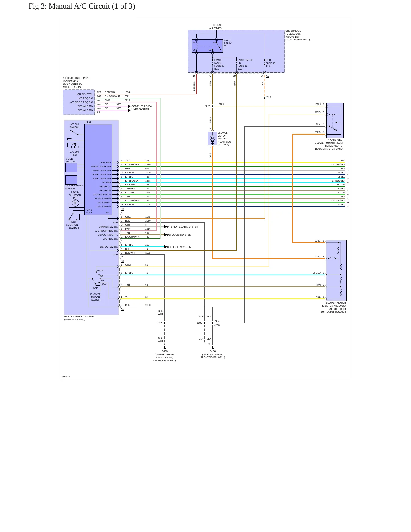This screenshot has width=411, height=532.
Task: Click the 'BODY CONTROL MODULE (BCM)' label
Action: (73, 86)
